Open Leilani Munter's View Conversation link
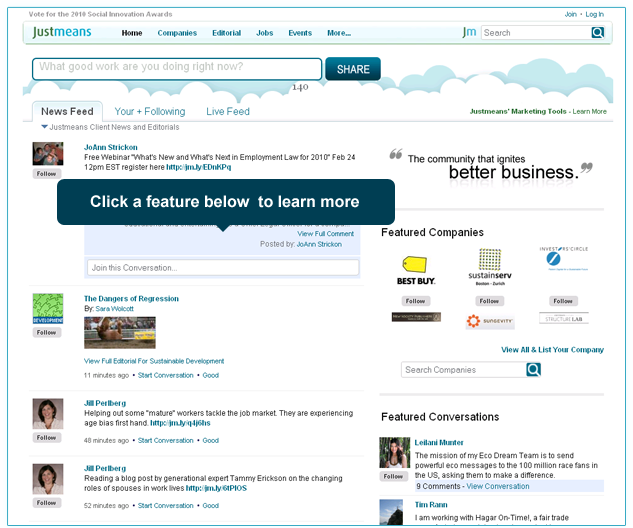The height and width of the screenshot is (528, 633). (x=497, y=486)
